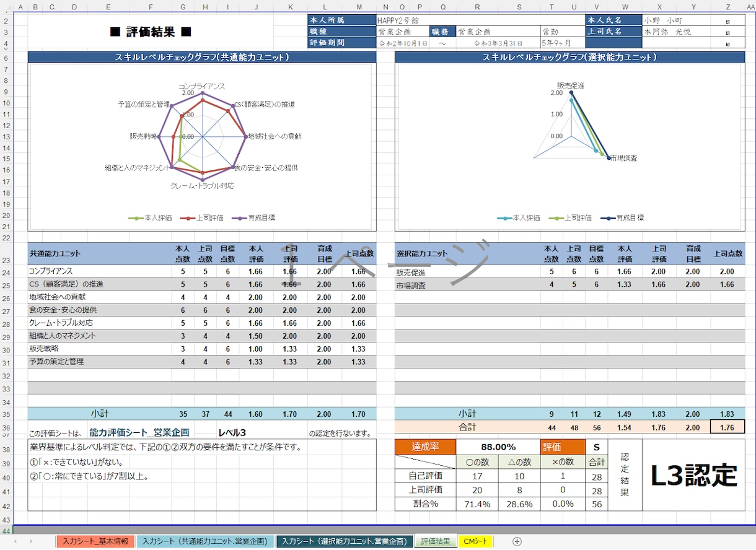Screen dimensions: 756x550
Task: Click the L3認定 result cell
Action: [693, 475]
